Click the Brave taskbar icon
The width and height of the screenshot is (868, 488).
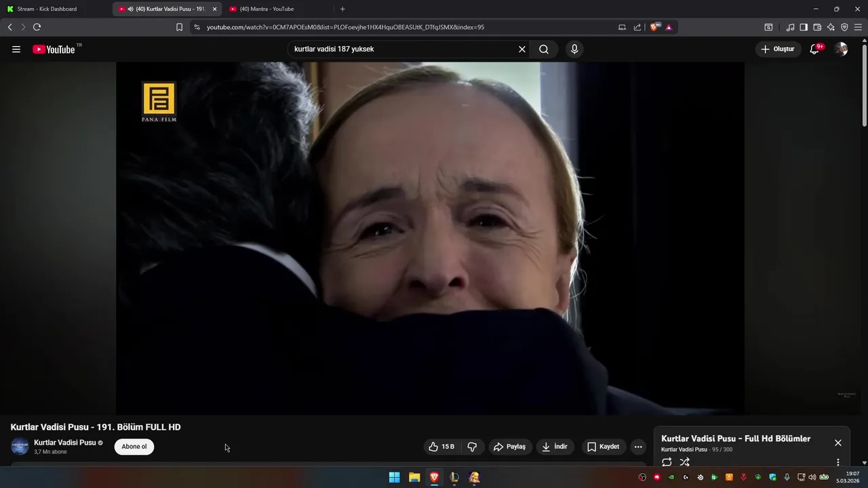[x=435, y=477]
